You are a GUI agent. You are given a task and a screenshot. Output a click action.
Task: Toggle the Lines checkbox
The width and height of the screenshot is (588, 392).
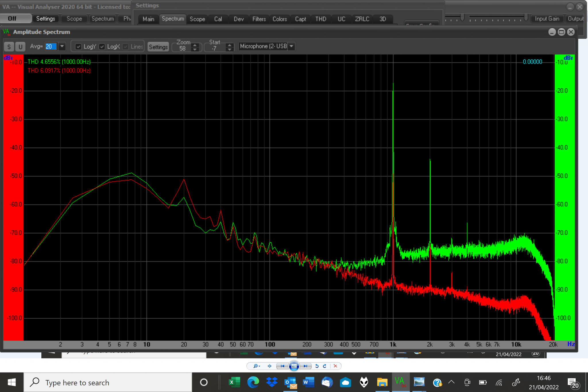click(125, 46)
